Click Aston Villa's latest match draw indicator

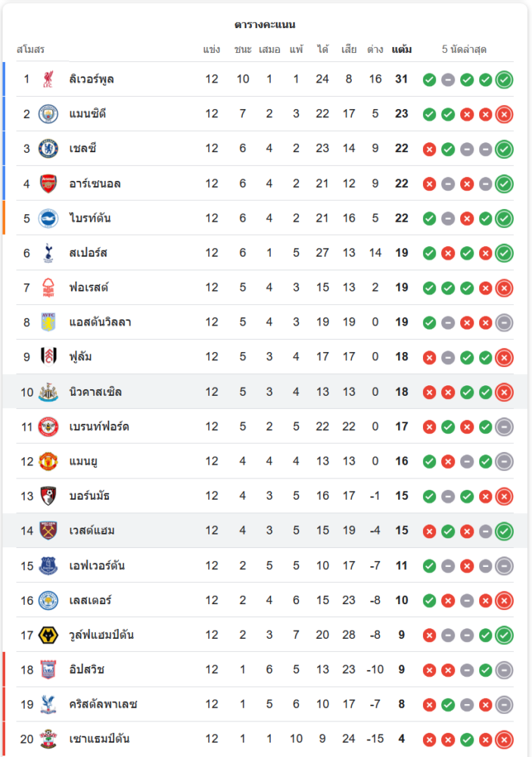tap(504, 322)
